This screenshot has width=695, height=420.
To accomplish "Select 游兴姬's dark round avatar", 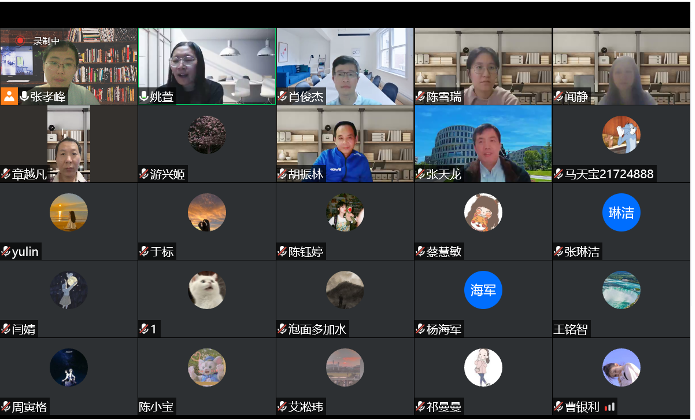I will [x=207, y=135].
